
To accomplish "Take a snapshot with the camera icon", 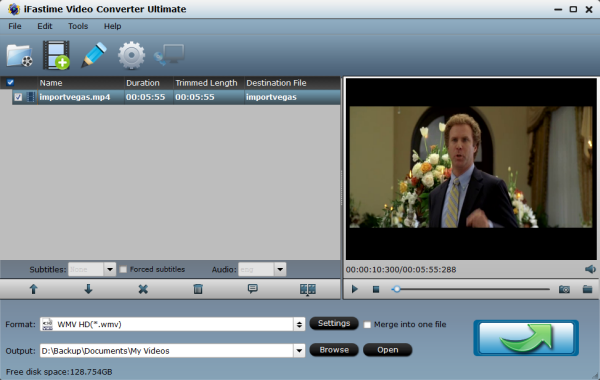I will click(564, 289).
